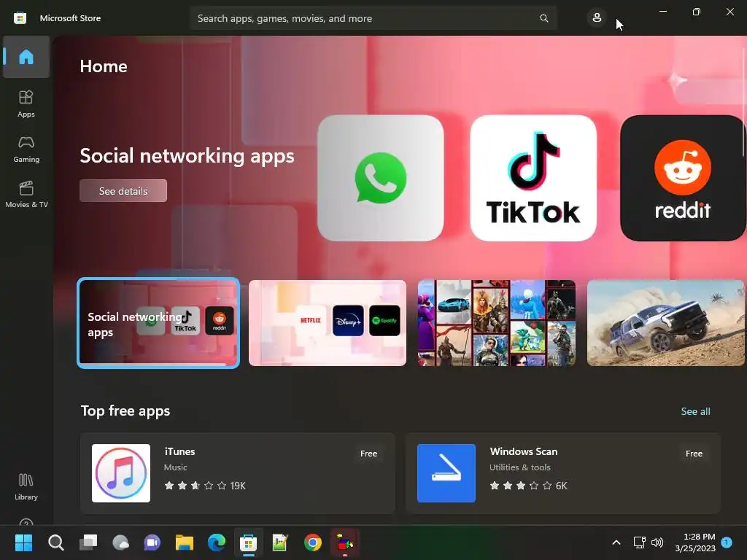Select the games collage carousel card
The height and width of the screenshot is (560, 747).
tap(496, 323)
